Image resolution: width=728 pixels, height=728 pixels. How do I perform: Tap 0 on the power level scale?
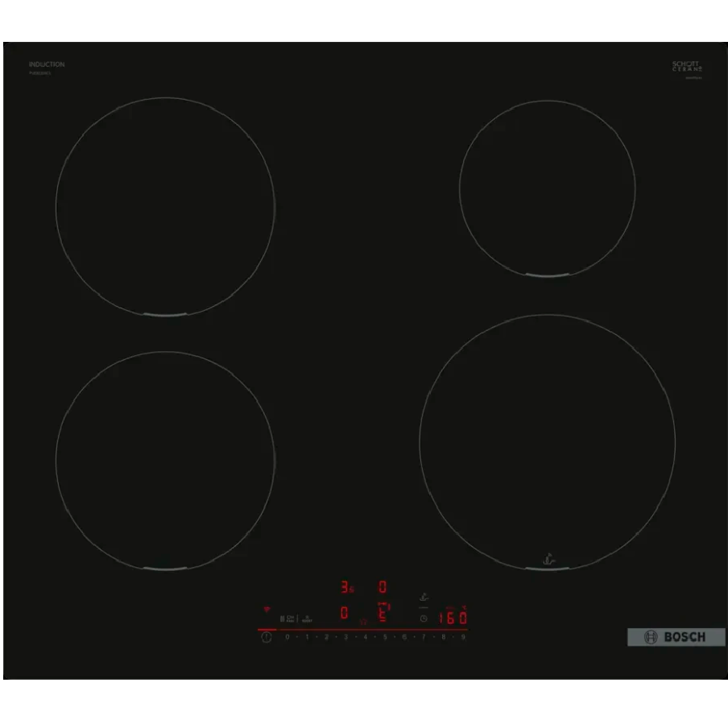tap(287, 637)
